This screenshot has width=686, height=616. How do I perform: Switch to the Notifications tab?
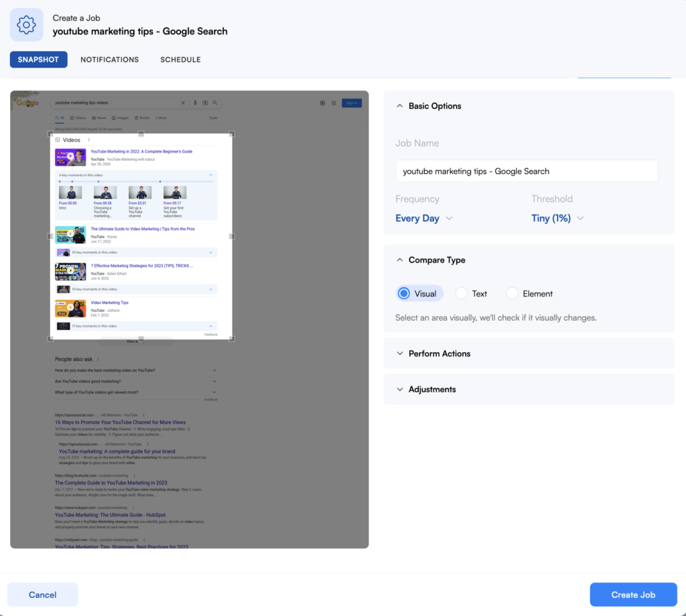109,60
